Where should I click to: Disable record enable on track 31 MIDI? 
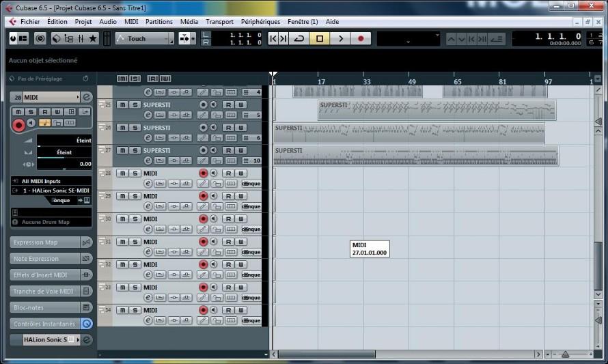click(203, 242)
